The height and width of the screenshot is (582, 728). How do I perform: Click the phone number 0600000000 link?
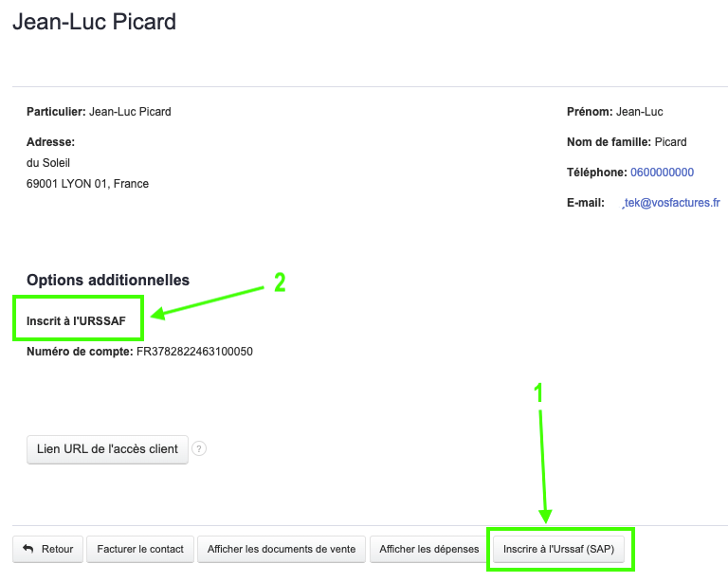[662, 173]
